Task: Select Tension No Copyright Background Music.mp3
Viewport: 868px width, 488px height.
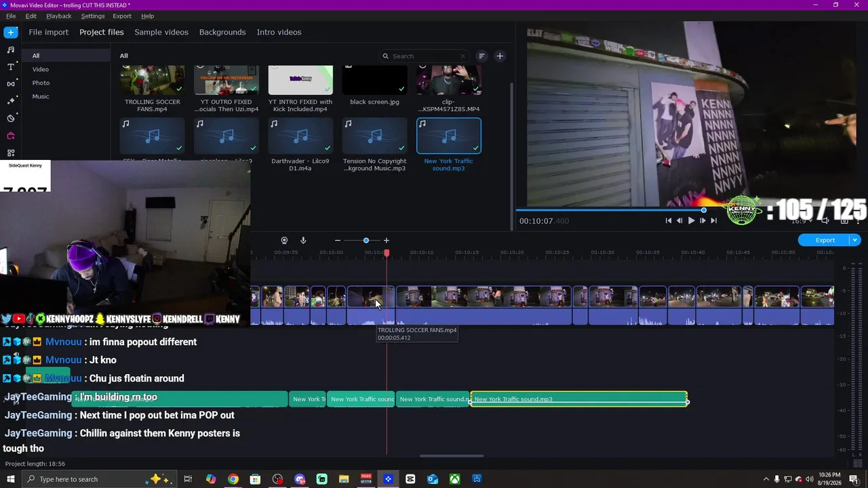Action: (374, 136)
